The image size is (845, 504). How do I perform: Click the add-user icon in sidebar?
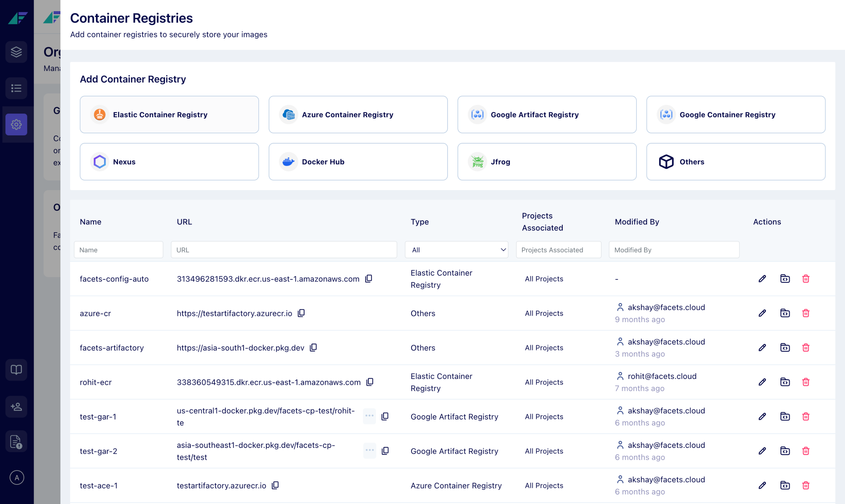tap(16, 407)
